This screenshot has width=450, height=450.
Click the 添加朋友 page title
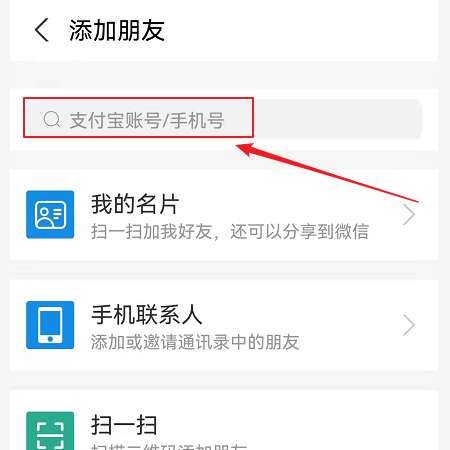point(117,30)
